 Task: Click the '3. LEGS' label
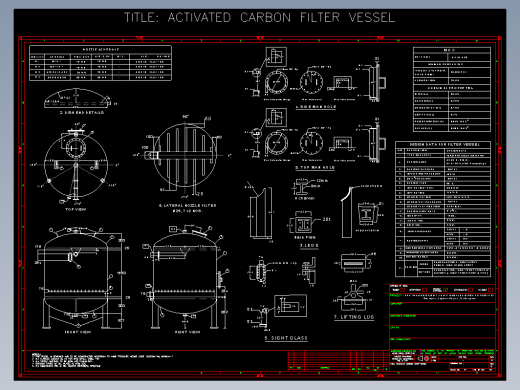coord(309,245)
